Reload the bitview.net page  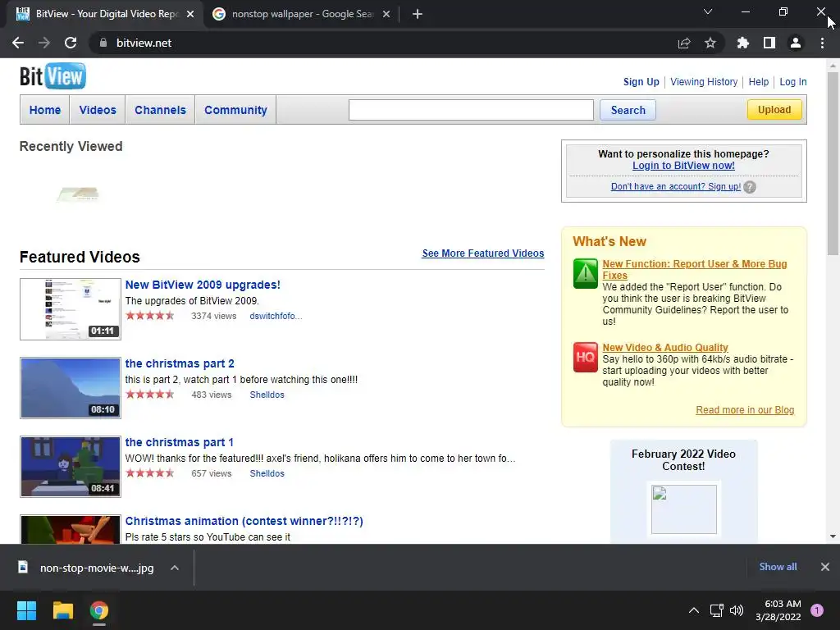pos(71,43)
